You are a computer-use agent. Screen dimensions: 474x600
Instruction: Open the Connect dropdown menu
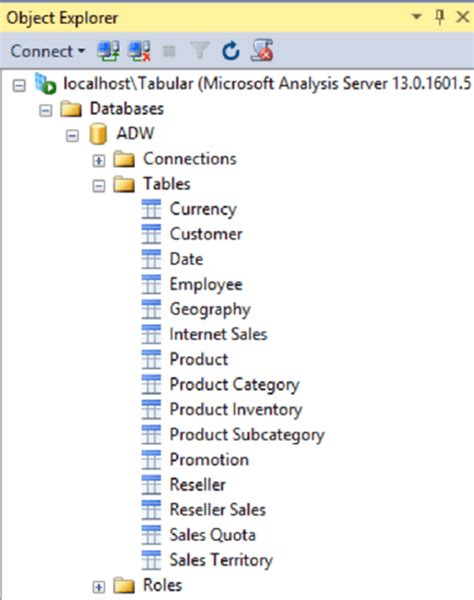47,51
